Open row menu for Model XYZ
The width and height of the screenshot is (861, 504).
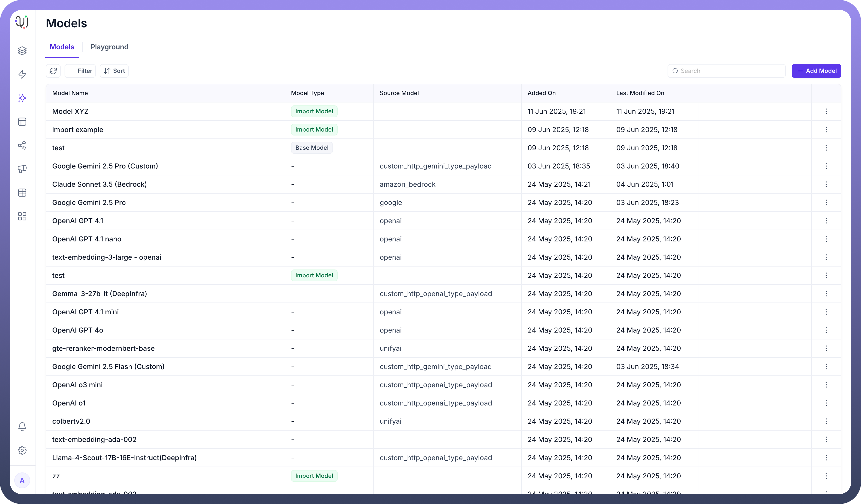826,111
